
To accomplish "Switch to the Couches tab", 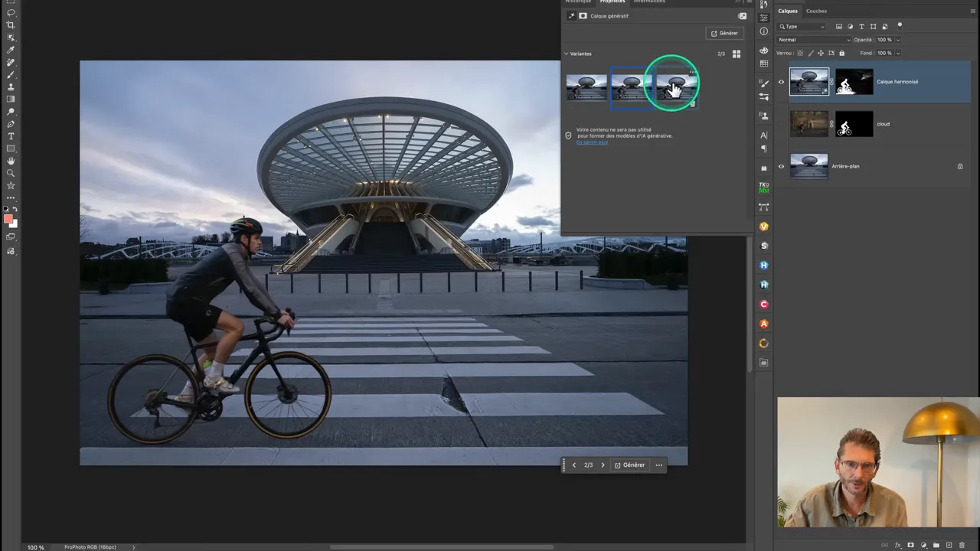I will (x=816, y=11).
